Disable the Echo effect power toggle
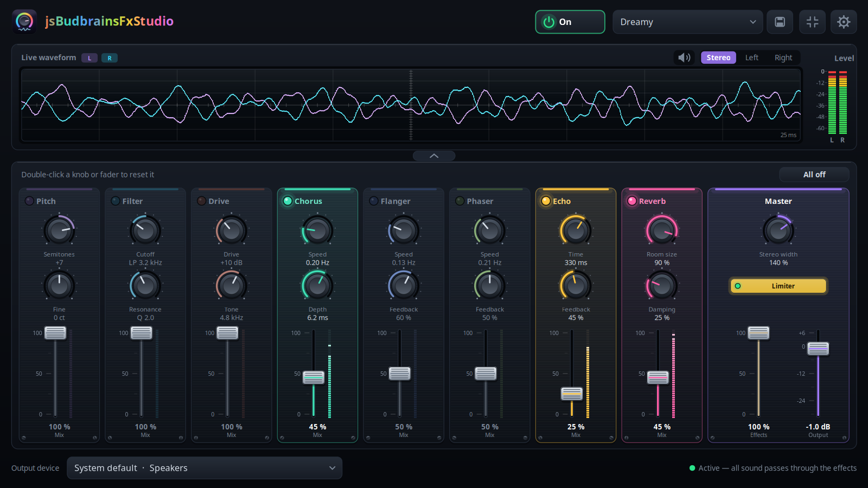The width and height of the screenshot is (868, 488). click(x=546, y=201)
